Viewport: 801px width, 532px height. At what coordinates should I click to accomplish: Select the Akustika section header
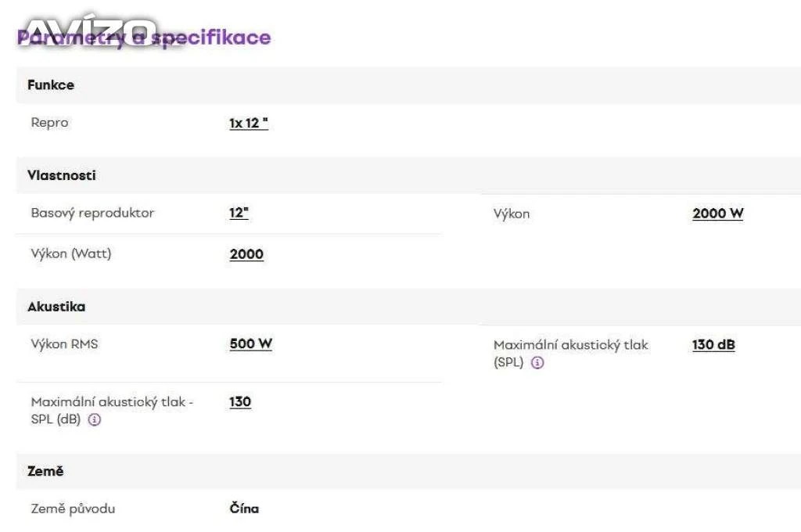click(408, 307)
